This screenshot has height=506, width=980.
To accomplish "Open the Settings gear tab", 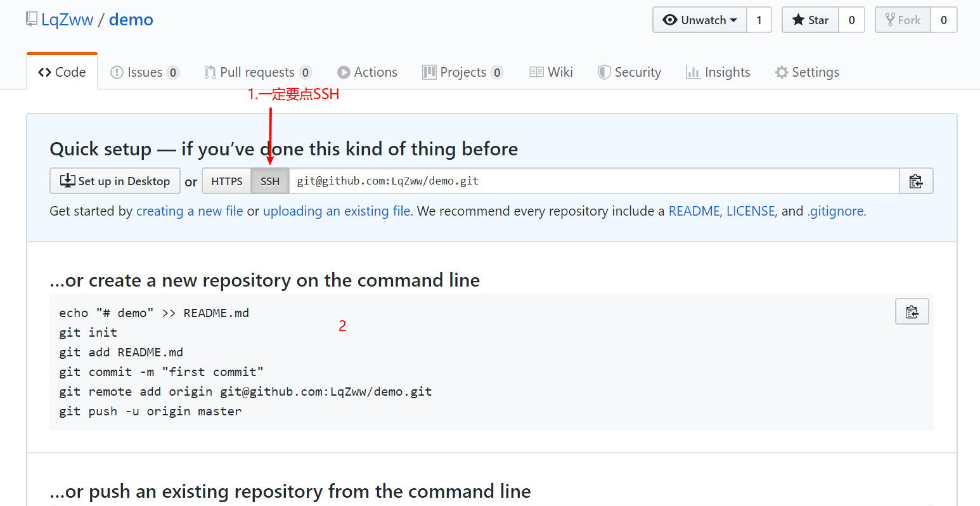I will (x=807, y=72).
